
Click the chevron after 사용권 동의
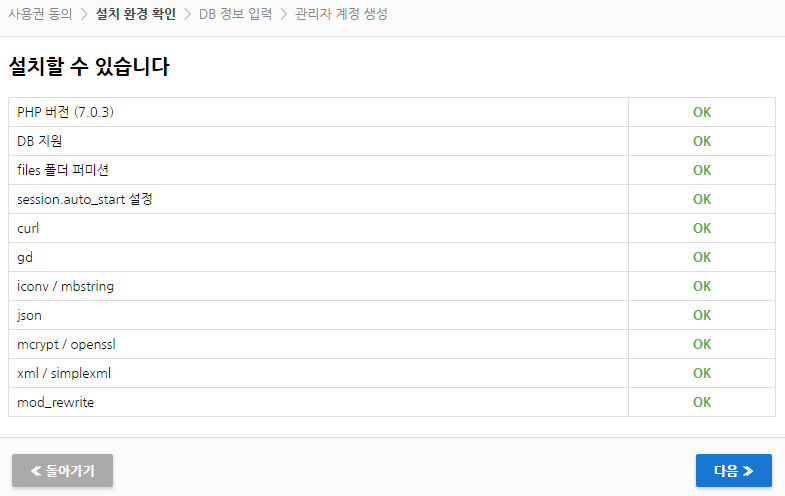(x=84, y=14)
